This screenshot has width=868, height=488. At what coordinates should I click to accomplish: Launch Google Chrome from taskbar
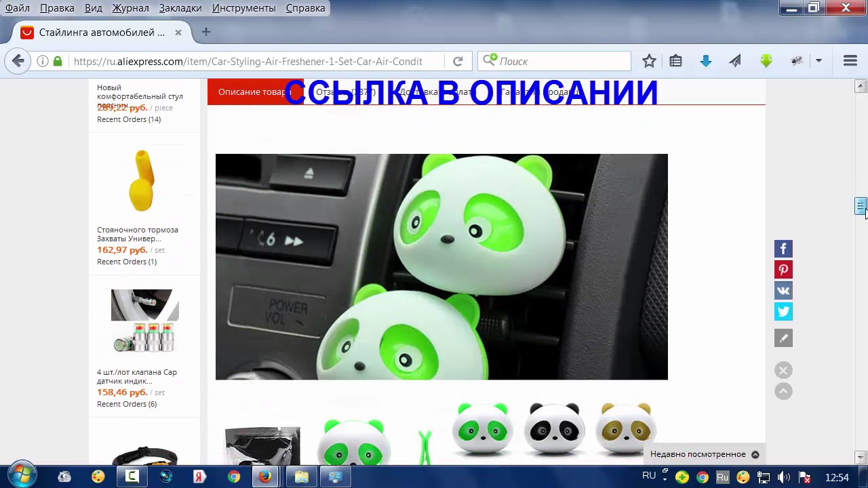click(x=234, y=477)
